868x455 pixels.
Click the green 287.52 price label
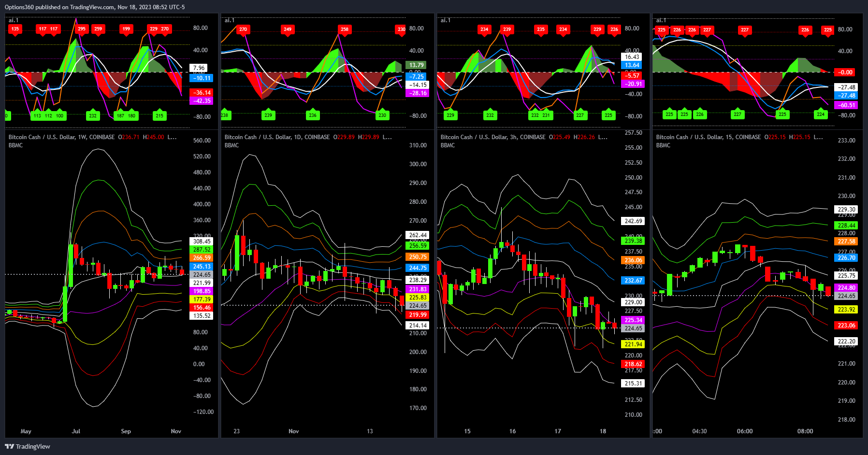[202, 250]
